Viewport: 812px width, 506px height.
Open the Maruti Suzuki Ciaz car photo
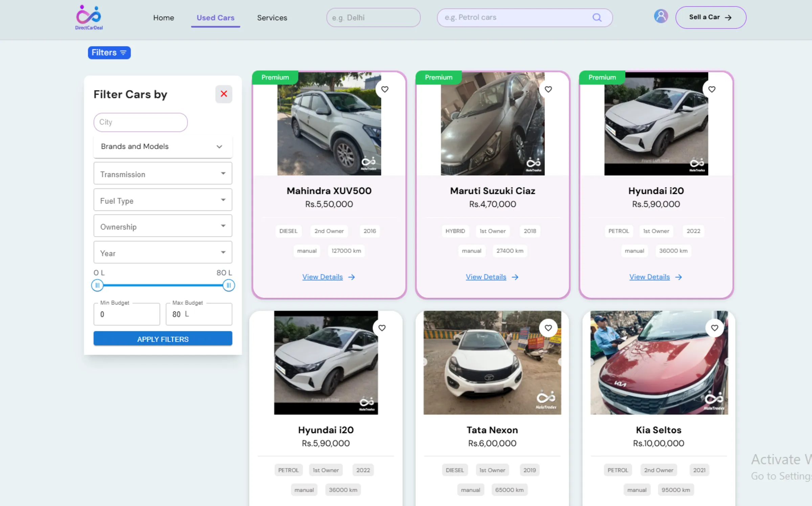[493, 124]
